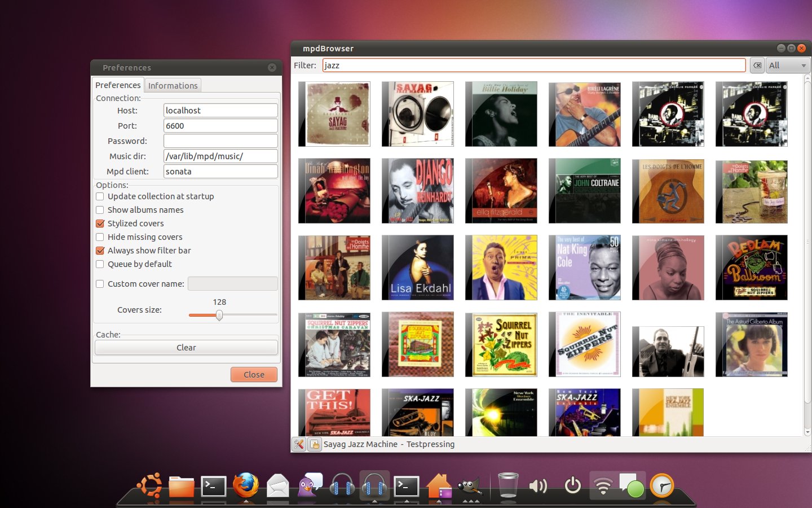812x508 pixels.
Task: Focus the Mpd client field containing sonata
Action: [220, 172]
